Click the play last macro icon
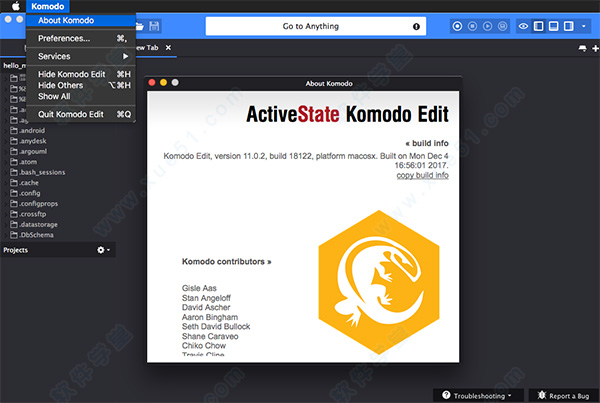600x403 pixels. [x=488, y=26]
